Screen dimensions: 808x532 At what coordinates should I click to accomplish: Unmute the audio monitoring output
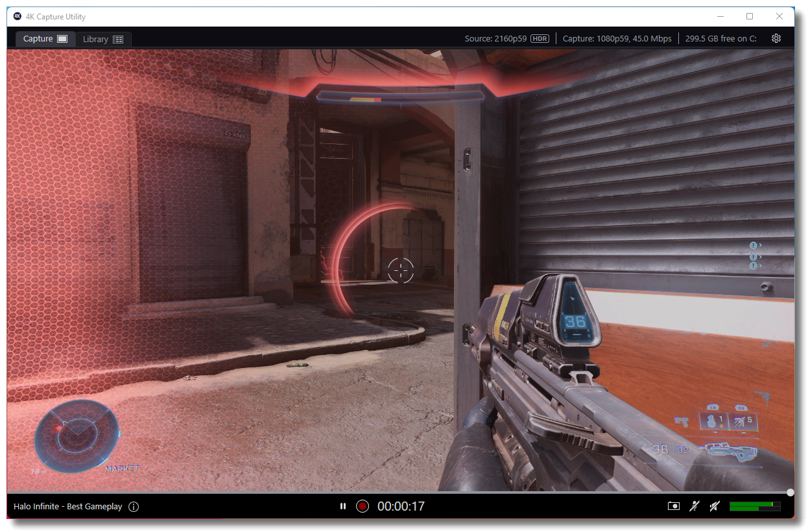(714, 506)
